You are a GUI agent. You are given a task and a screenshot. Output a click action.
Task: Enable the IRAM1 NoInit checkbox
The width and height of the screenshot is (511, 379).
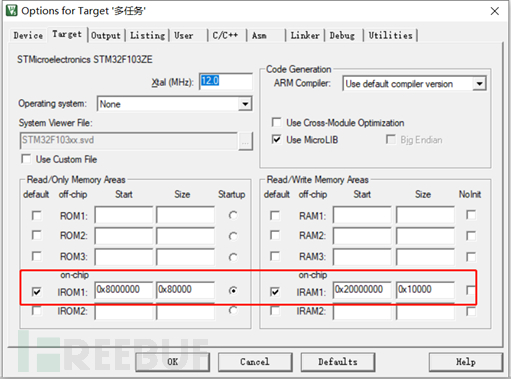click(x=471, y=290)
